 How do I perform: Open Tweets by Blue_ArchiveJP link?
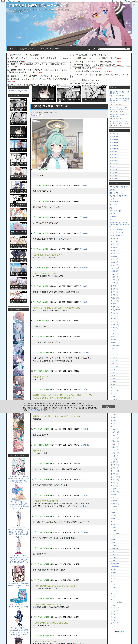tap(18, 91)
